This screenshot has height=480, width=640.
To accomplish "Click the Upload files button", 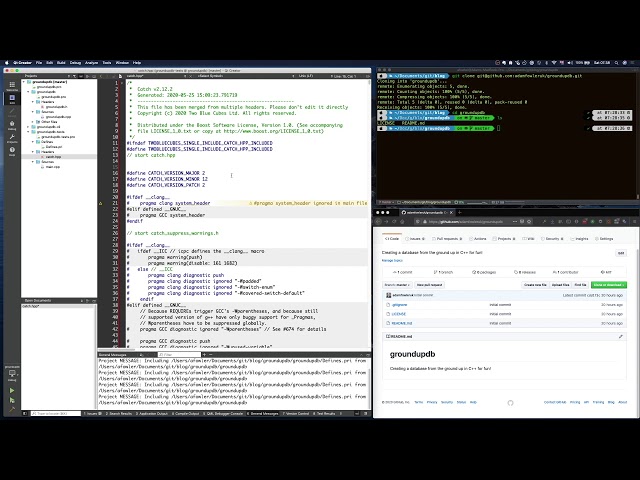I will 560,285.
